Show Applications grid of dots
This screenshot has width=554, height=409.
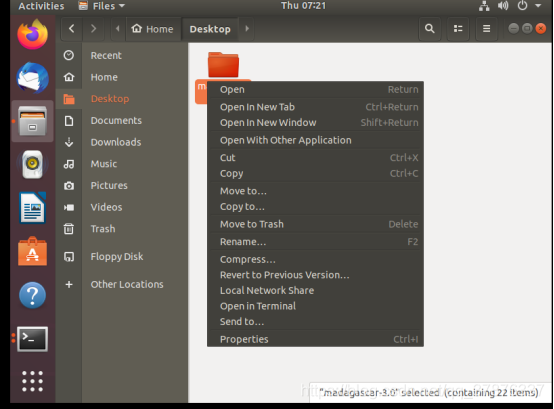tap(33, 381)
